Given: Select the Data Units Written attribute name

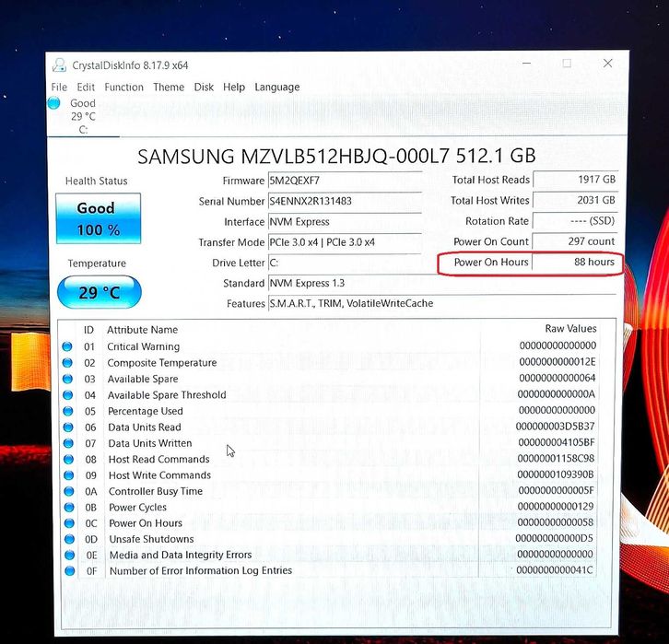Looking at the screenshot, I should point(150,443).
